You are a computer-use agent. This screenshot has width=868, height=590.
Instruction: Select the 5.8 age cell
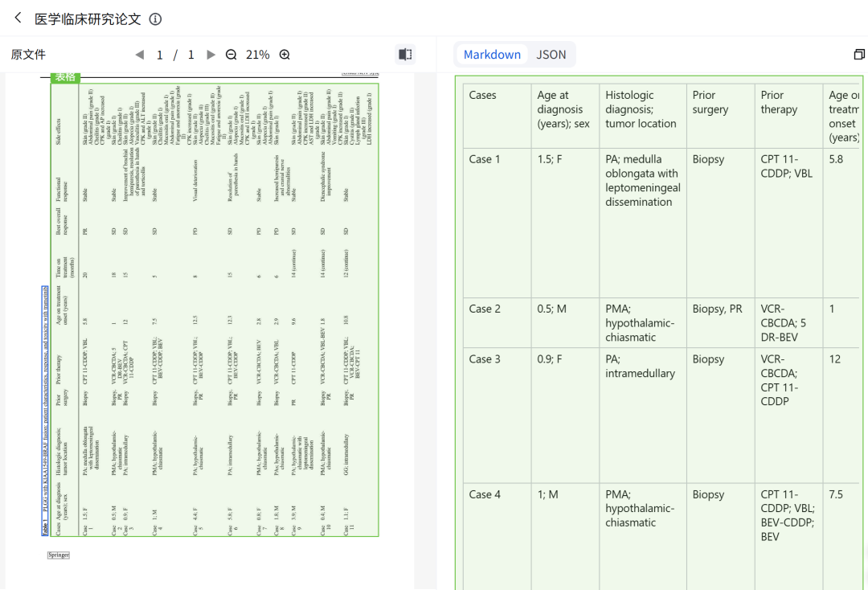841,223
